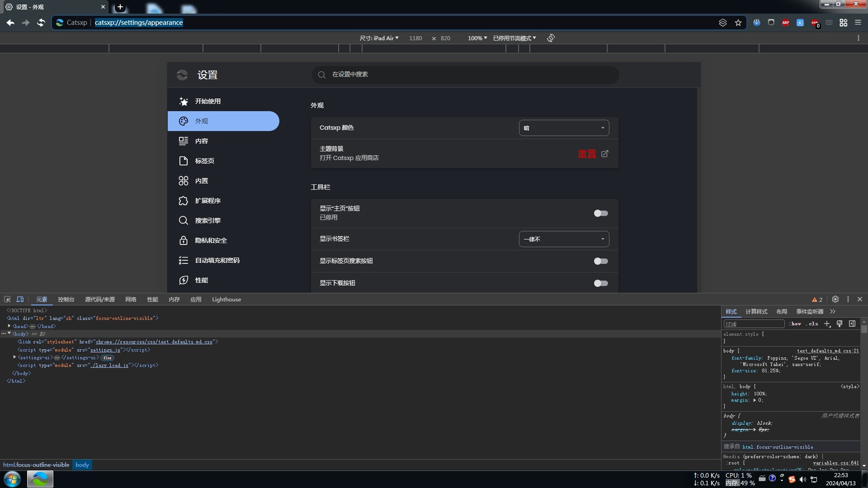
Task: Expand the settings-ui element node
Action: pyautogui.click(x=14, y=357)
